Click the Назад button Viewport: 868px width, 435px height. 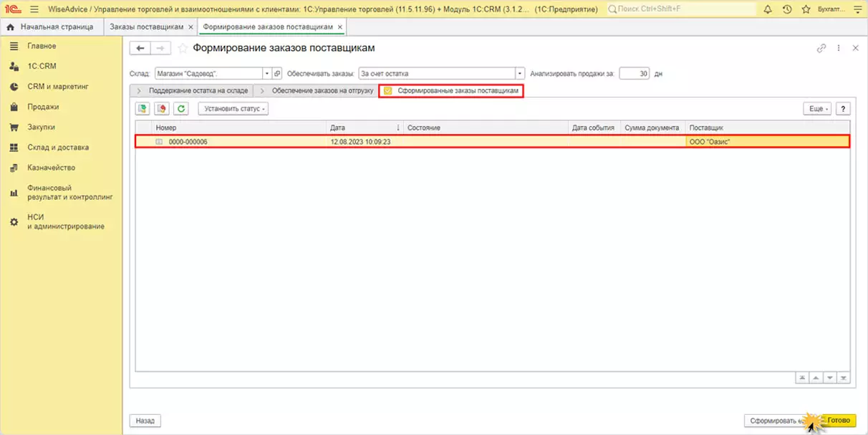pos(145,421)
